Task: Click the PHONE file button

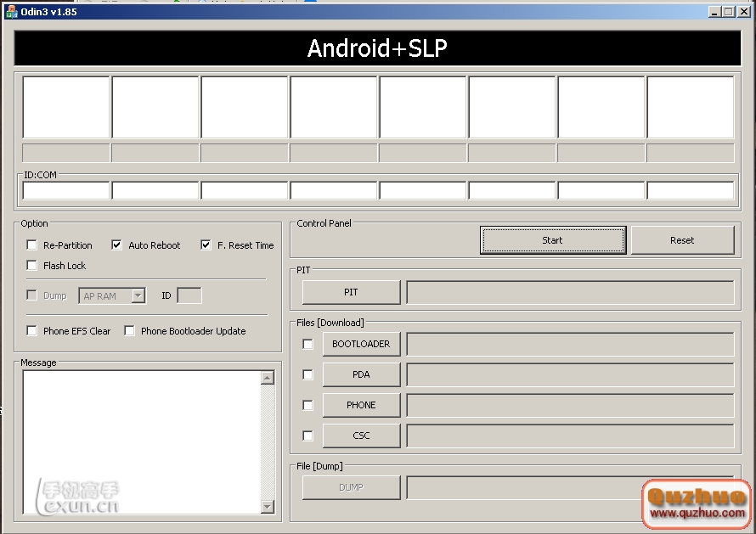Action: 361,405
